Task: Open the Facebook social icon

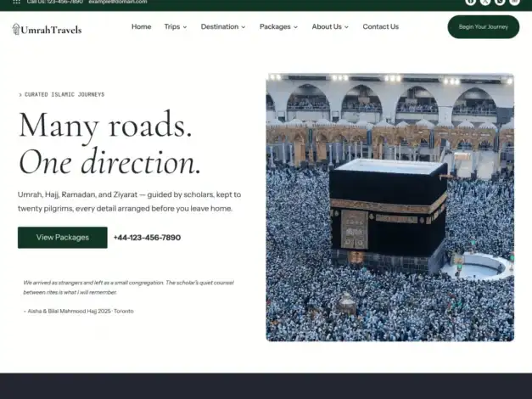Action: (471, 2)
